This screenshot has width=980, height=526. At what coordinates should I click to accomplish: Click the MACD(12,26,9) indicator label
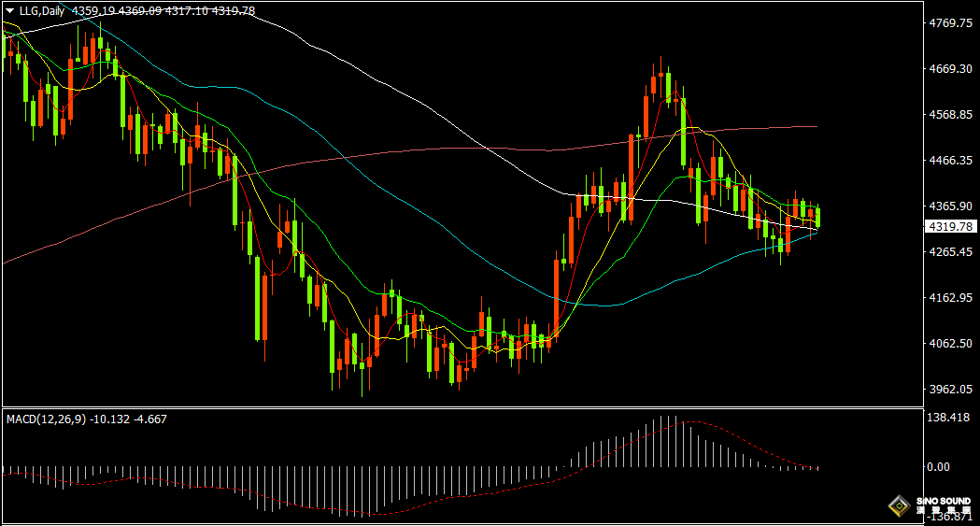pos(47,419)
